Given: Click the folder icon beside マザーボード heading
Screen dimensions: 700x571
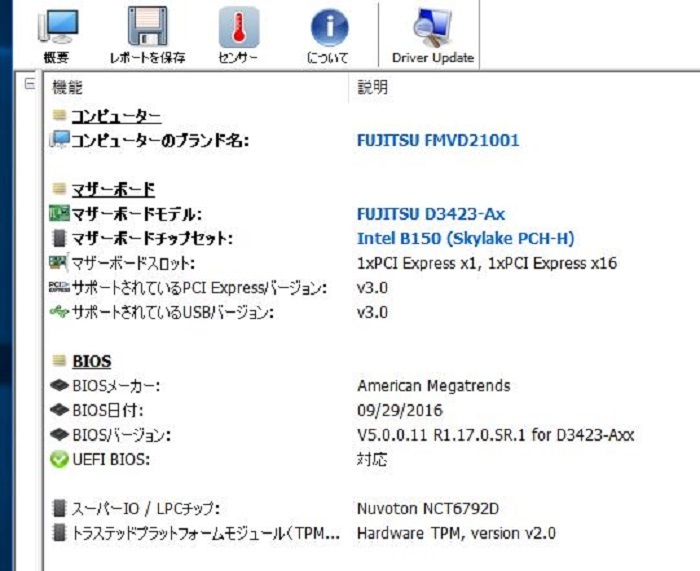Looking at the screenshot, I should point(59,189).
